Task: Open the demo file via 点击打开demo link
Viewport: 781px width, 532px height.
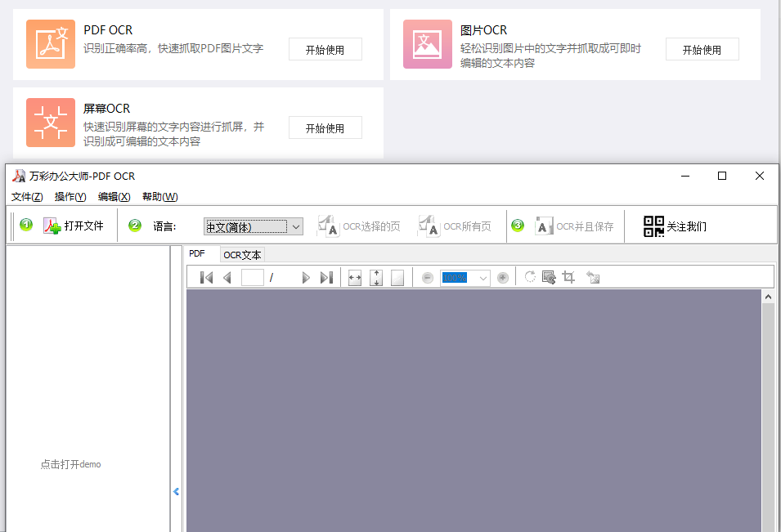Action: [x=70, y=464]
